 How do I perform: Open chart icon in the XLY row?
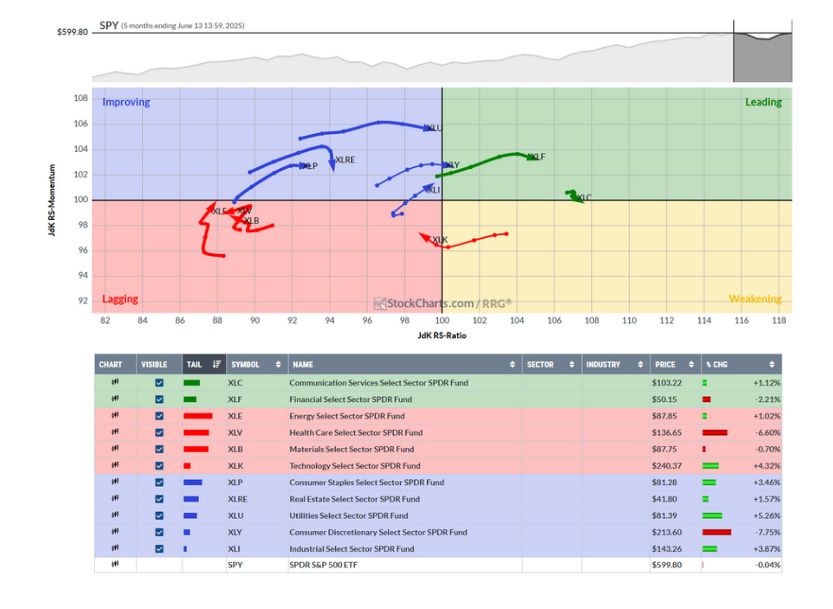click(115, 531)
